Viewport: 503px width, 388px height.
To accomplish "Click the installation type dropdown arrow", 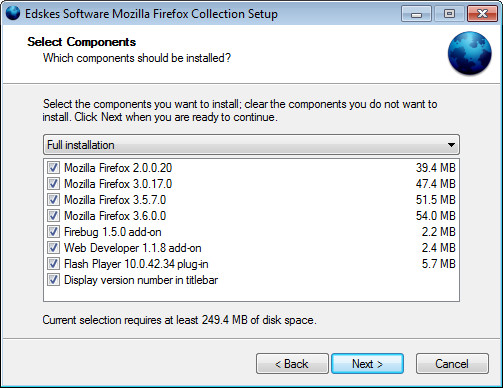I will click(x=451, y=145).
